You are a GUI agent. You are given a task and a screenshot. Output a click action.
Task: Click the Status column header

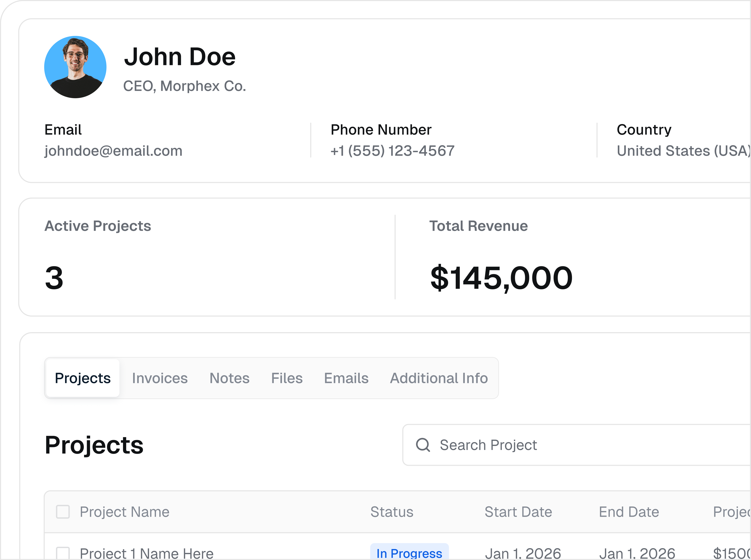[392, 512]
